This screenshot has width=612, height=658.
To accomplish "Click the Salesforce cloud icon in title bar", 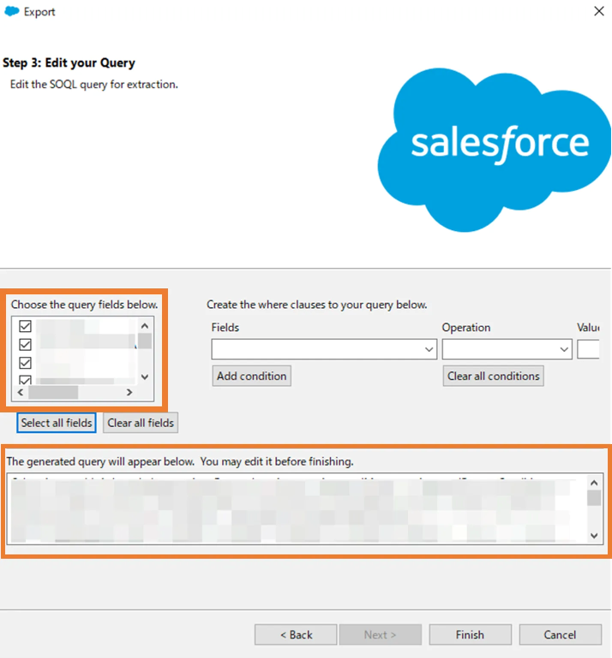I will tap(12, 11).
